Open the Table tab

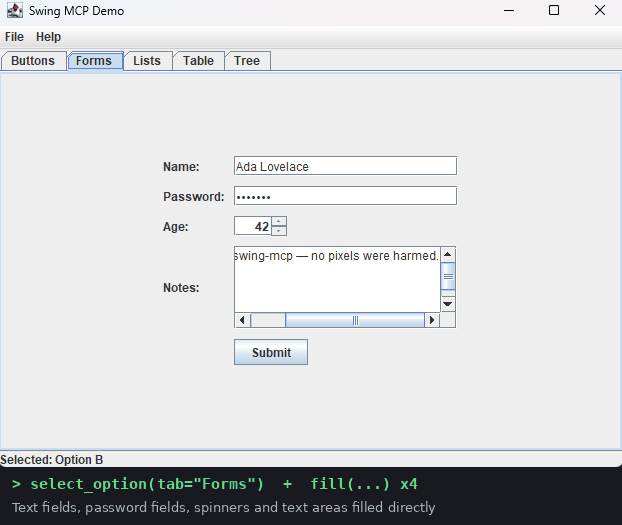198,61
